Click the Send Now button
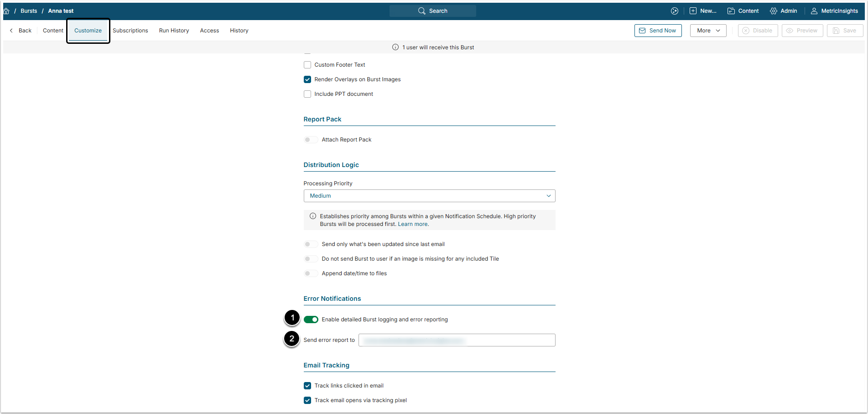868x414 pixels. (x=658, y=31)
